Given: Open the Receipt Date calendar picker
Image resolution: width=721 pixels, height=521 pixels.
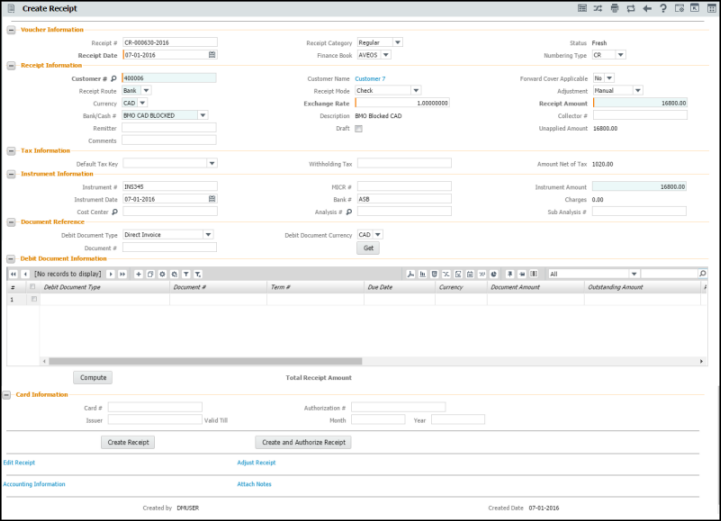Looking at the screenshot, I should 212,55.
